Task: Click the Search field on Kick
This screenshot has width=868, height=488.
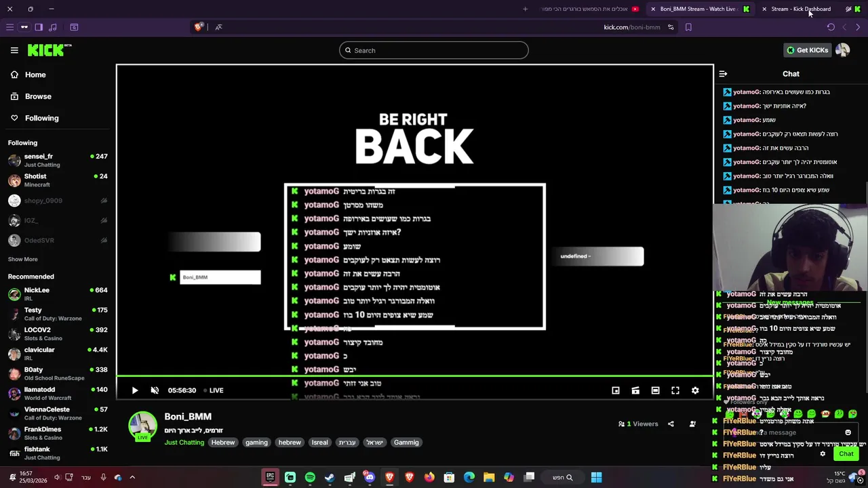Action: coord(434,50)
